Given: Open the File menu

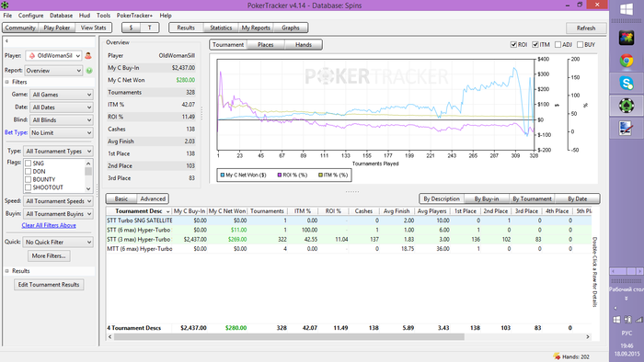Looking at the screenshot, I should click(7, 16).
